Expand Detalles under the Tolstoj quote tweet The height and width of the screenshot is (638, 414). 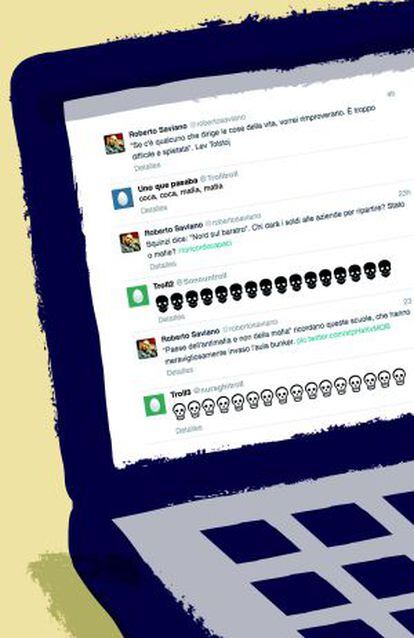pyautogui.click(x=147, y=166)
